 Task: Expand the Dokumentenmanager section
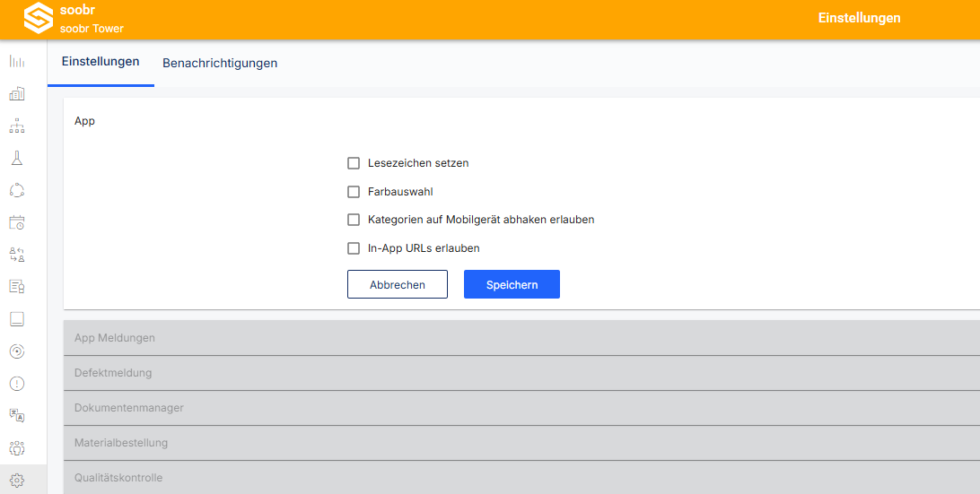[522, 408]
